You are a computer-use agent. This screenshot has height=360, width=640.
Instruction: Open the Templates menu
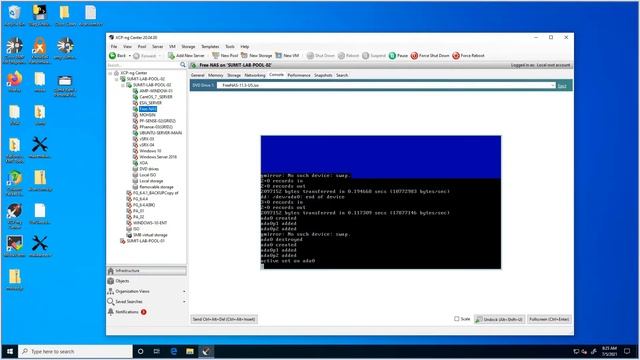(x=210, y=47)
